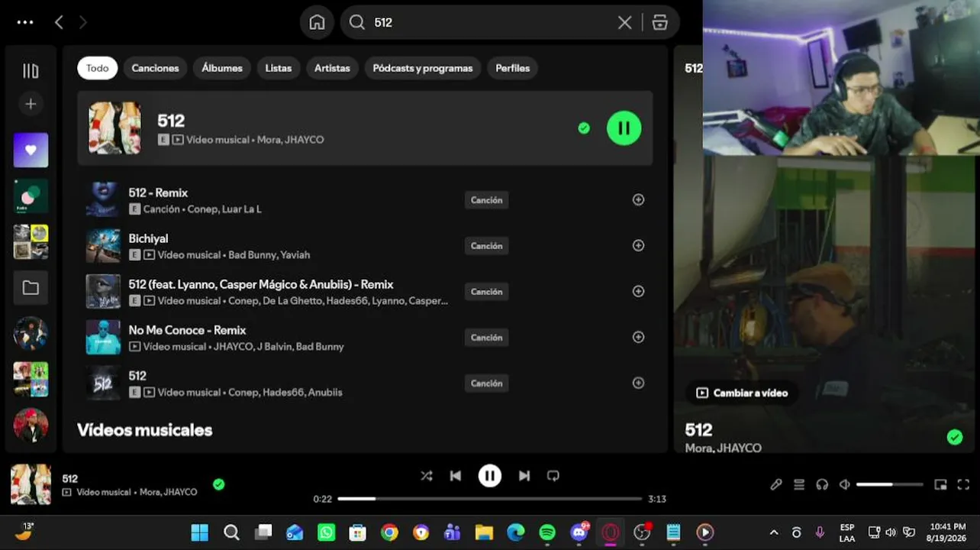The width and height of the screenshot is (980, 550).
Task: Skip to the next track
Action: click(524, 476)
